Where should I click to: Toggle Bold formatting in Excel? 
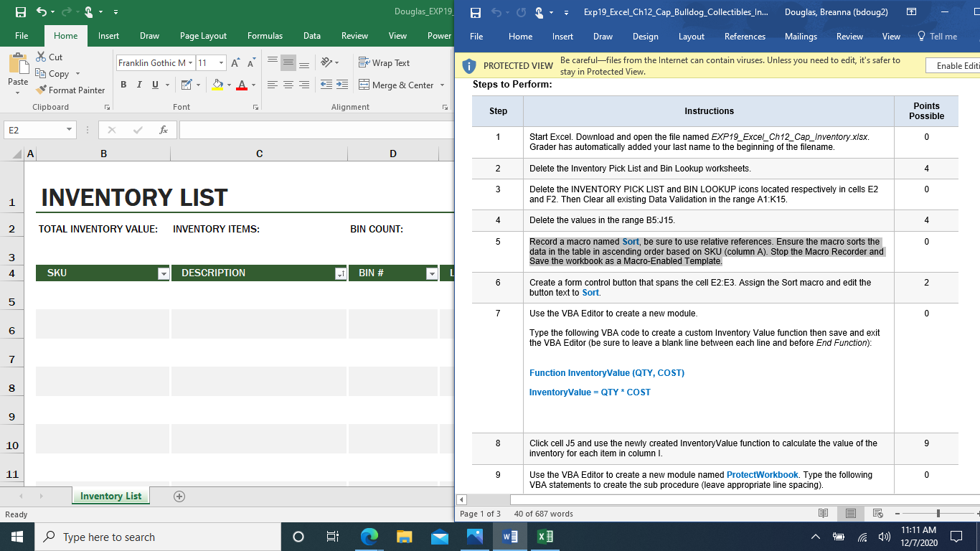[123, 85]
